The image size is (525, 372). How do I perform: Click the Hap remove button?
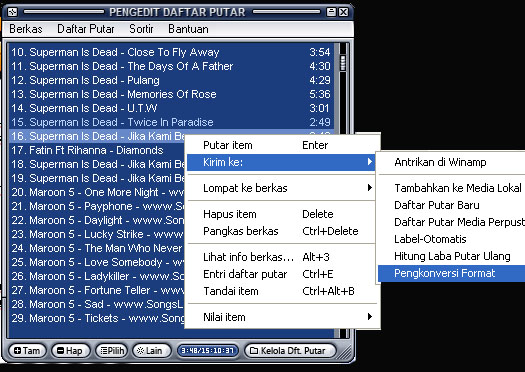click(x=70, y=351)
